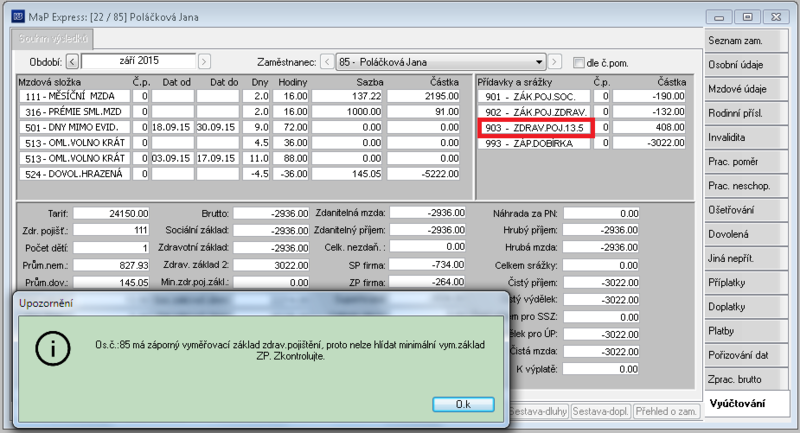Image resolution: width=800 pixels, height=433 pixels.
Task: Go to previous period with the left arrow
Action: pyautogui.click(x=72, y=62)
